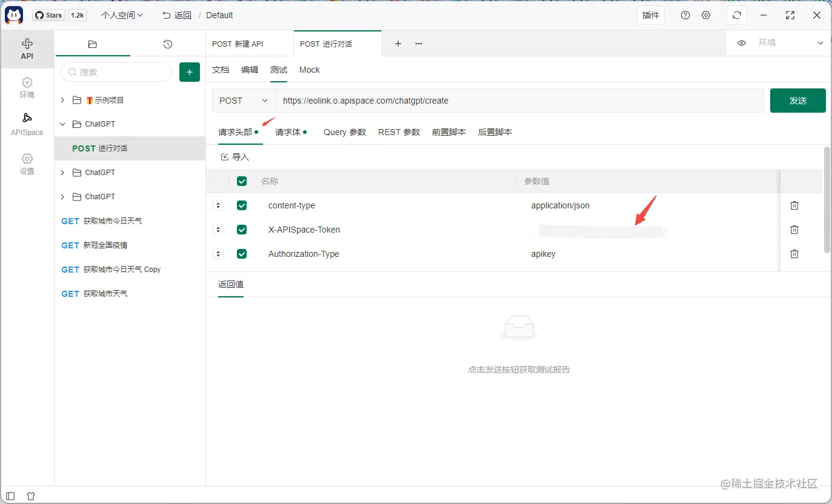Screen dimensions: 832x504
Task: Toggle the sidebar panel icon at bottom
Action: click(x=10, y=496)
